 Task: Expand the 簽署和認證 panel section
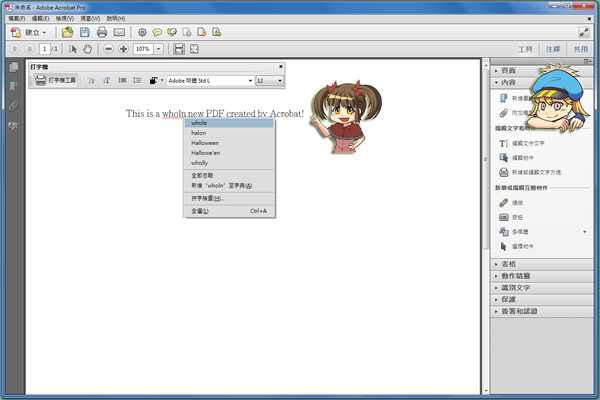542,311
